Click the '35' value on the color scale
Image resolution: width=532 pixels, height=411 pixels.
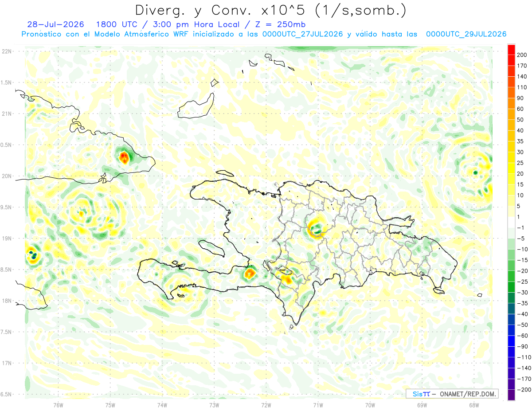pos(520,141)
